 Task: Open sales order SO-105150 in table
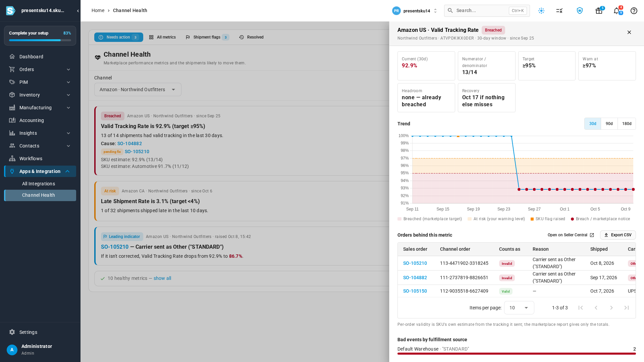tap(415, 291)
